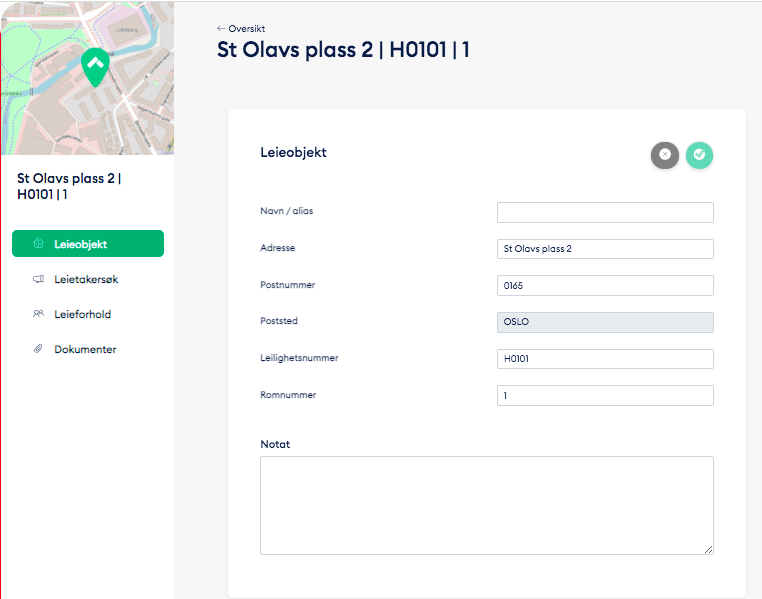Click the Poststed field showing OSLO

pos(605,322)
